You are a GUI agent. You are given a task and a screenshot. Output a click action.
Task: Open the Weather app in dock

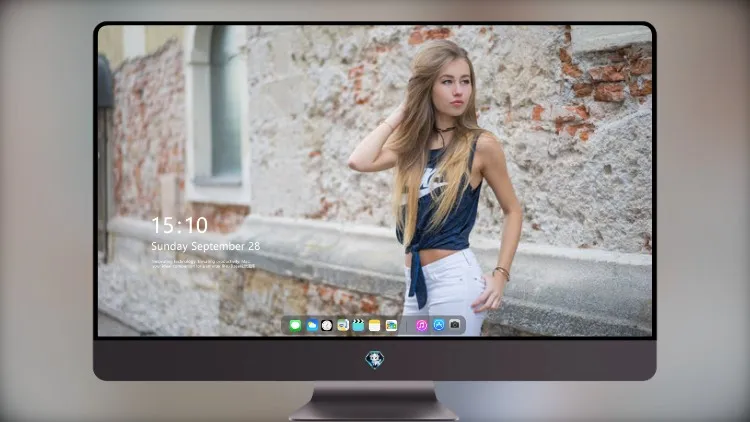tap(311, 326)
